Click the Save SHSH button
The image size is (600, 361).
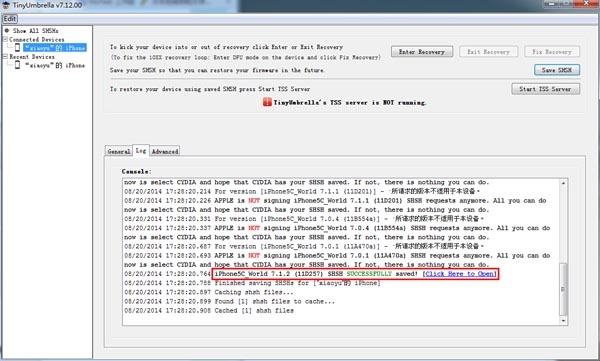(557, 70)
